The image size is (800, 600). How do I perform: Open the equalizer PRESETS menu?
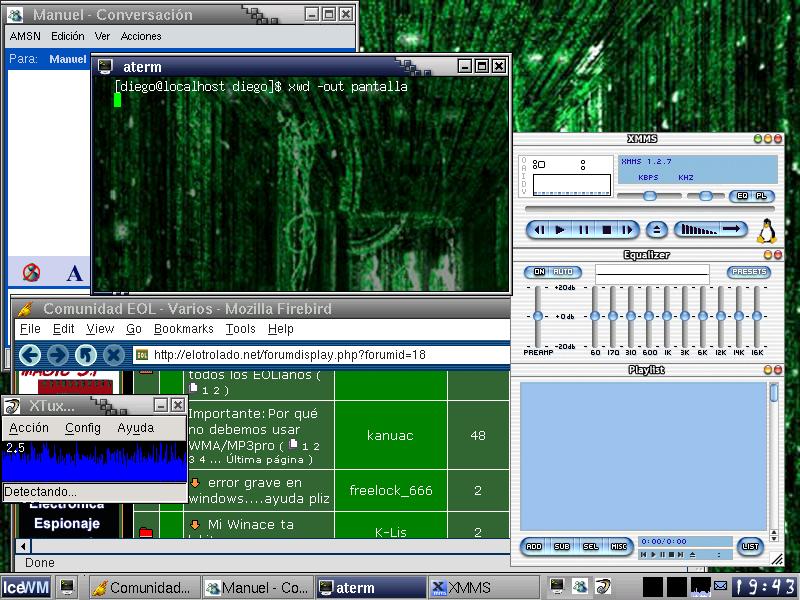(x=748, y=272)
